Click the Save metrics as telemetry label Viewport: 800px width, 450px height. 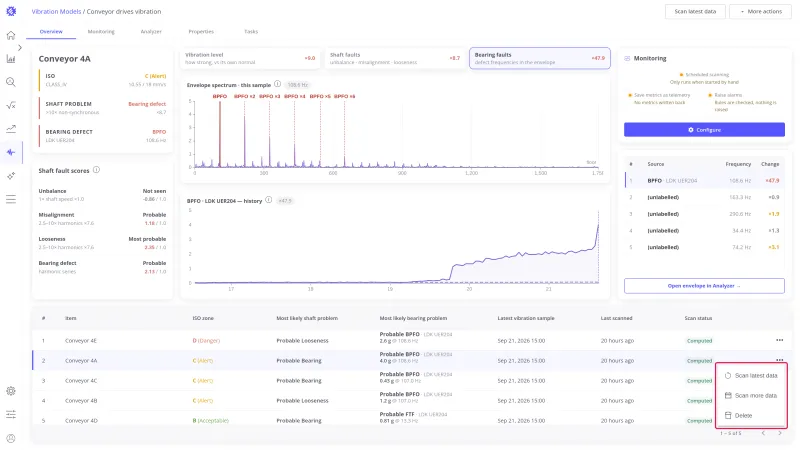pos(662,95)
